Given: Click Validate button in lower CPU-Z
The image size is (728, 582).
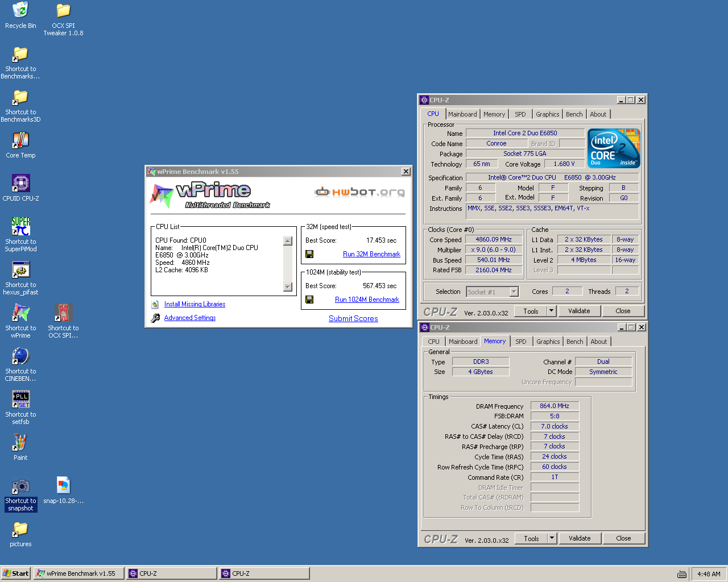Looking at the screenshot, I should pyautogui.click(x=580, y=538).
